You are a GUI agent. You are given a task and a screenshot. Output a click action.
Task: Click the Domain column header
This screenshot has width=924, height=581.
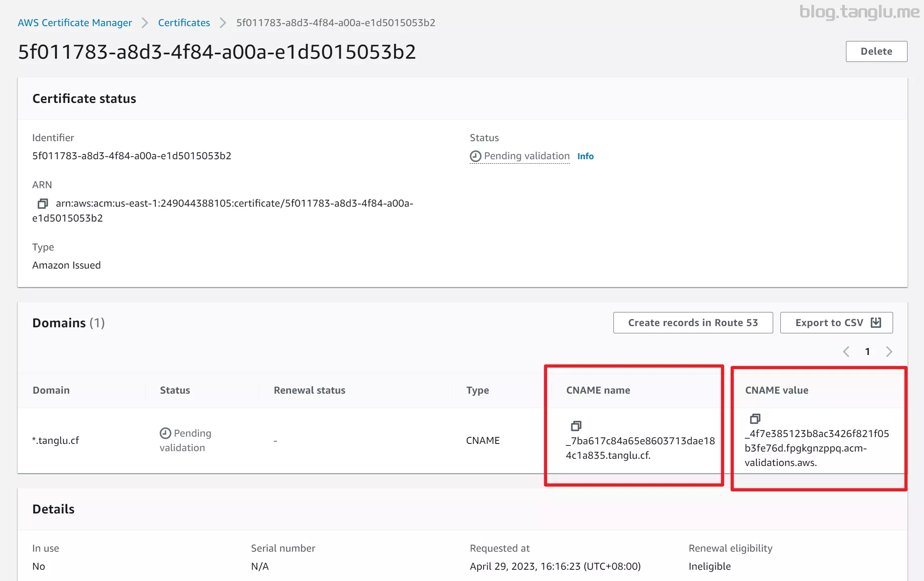click(x=51, y=390)
